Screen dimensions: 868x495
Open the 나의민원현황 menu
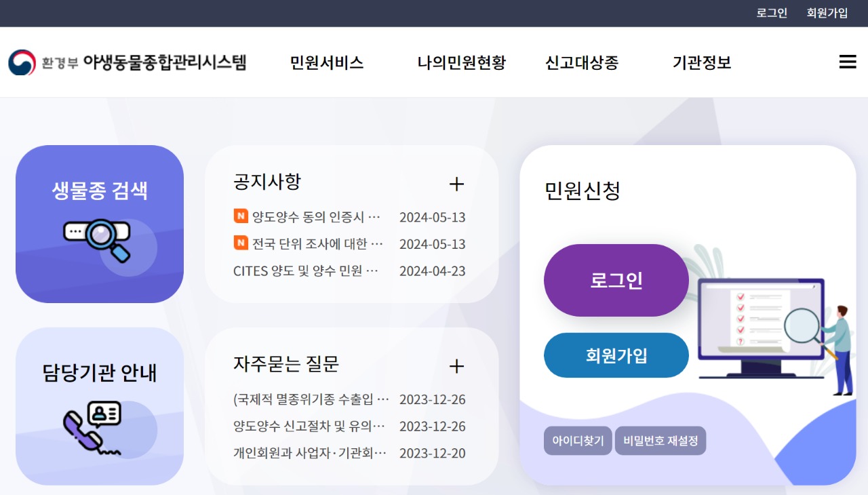click(x=462, y=63)
